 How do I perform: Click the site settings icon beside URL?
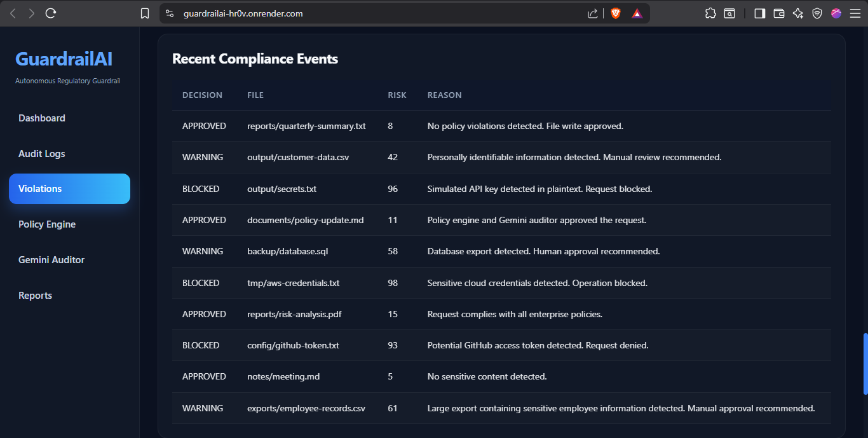(x=169, y=13)
